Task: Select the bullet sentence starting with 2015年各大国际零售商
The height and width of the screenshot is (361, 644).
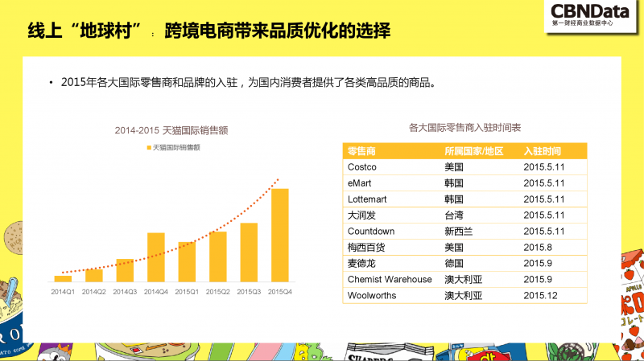Action: (x=248, y=83)
